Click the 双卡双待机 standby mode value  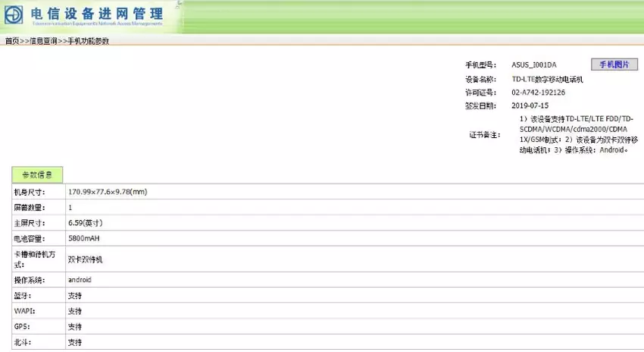[x=85, y=259]
